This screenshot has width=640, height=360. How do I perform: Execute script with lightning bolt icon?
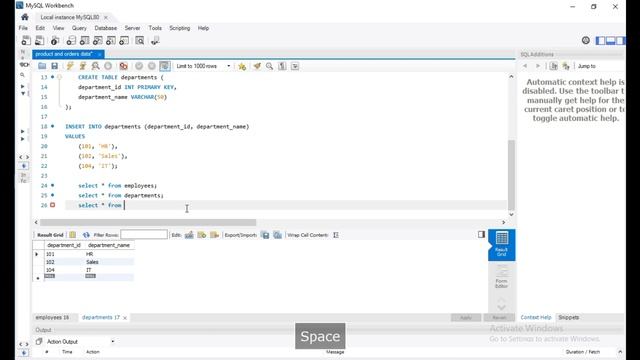click(70, 66)
